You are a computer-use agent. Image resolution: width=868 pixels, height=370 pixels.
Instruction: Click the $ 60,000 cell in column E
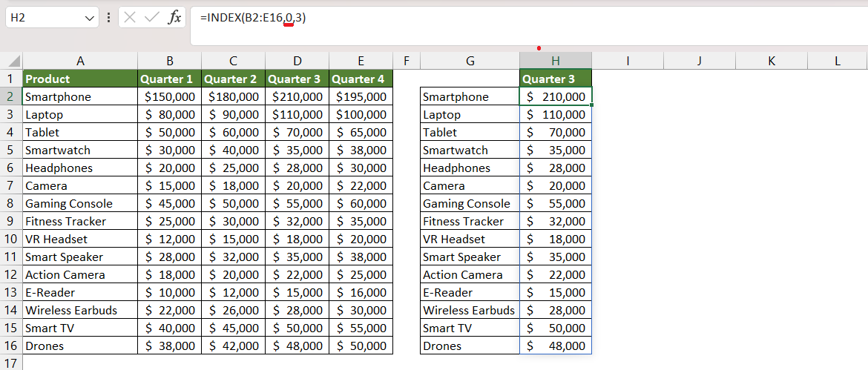[x=361, y=203]
